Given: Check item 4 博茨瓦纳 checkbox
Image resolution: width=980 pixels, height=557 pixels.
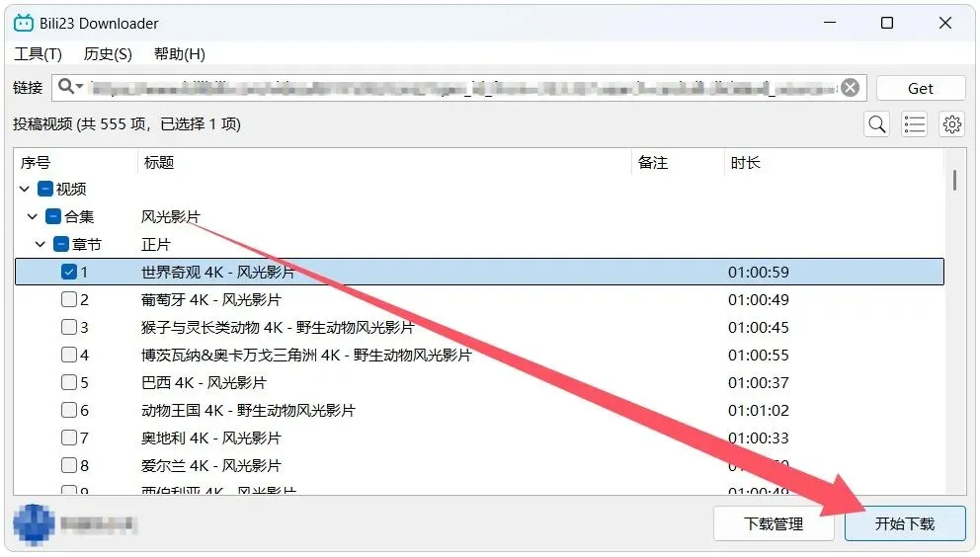Looking at the screenshot, I should click(69, 355).
